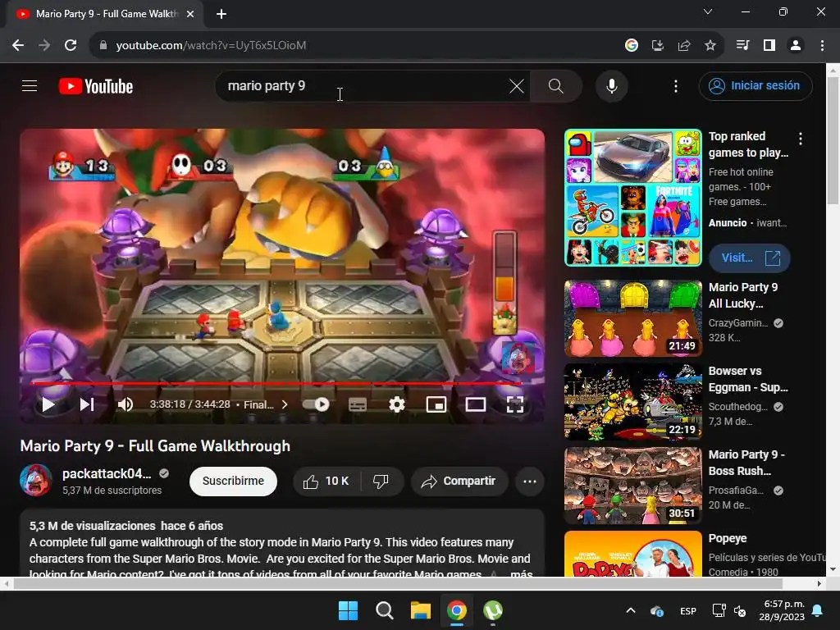Expand the 'Final...' chapter chevron
This screenshot has width=840, height=630.
pyautogui.click(x=285, y=404)
